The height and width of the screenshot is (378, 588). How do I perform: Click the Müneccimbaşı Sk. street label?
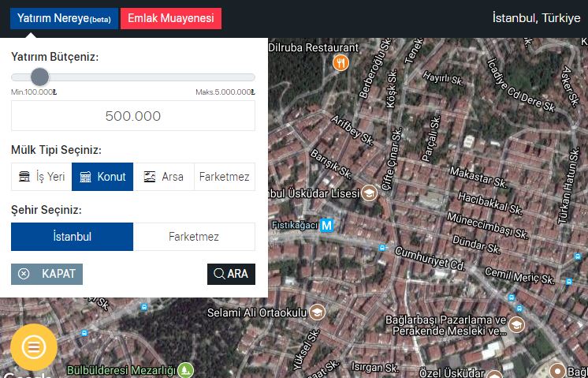click(x=487, y=226)
